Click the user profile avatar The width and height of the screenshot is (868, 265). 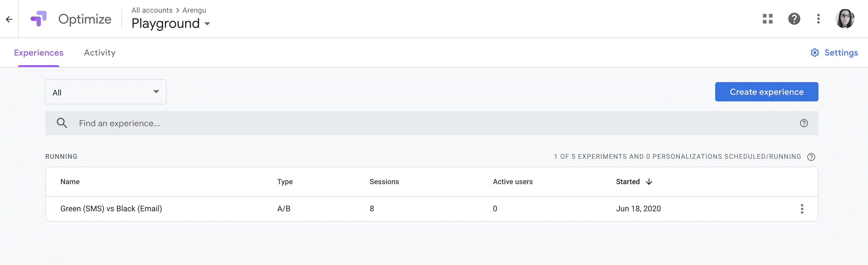[844, 19]
